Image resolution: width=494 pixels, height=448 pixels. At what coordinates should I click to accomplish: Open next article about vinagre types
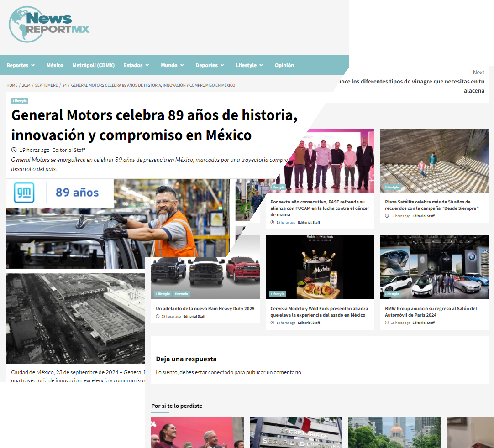(x=411, y=86)
